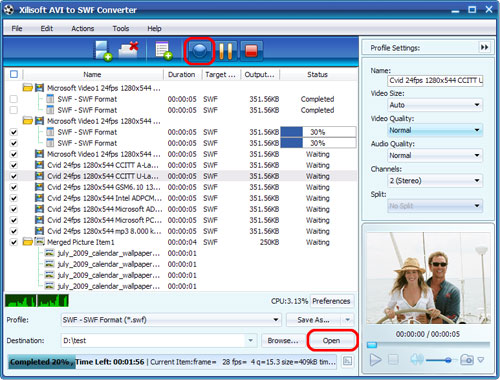Screen dimensions: 500x380
Task: Open the Channels dropdown
Action: (x=435, y=181)
